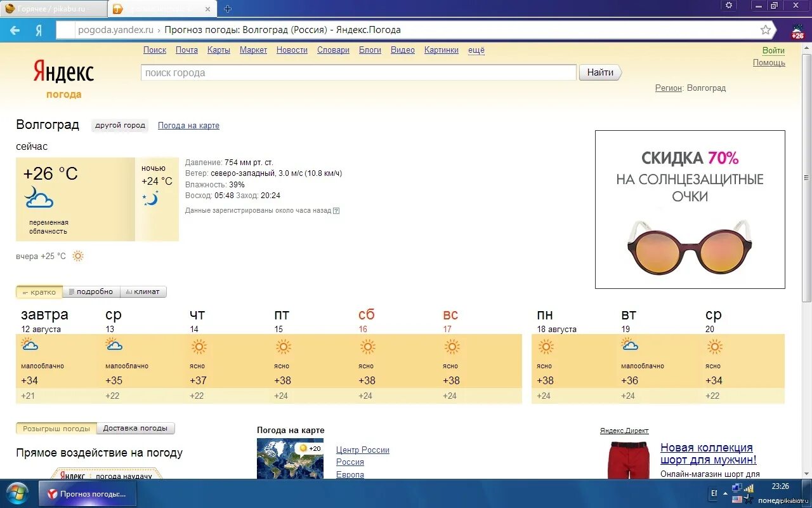Screen dimensions: 812x508
Task: Open the 'Центр России' map link
Action: [x=363, y=450]
